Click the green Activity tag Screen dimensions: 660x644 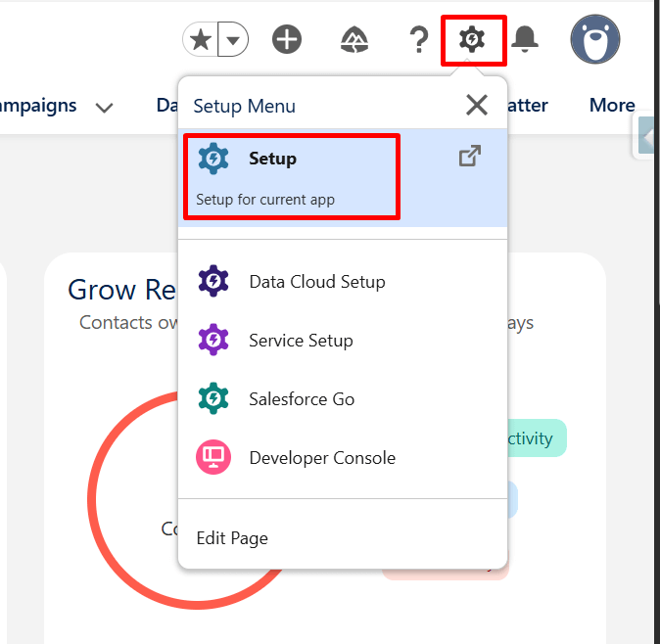(536, 437)
